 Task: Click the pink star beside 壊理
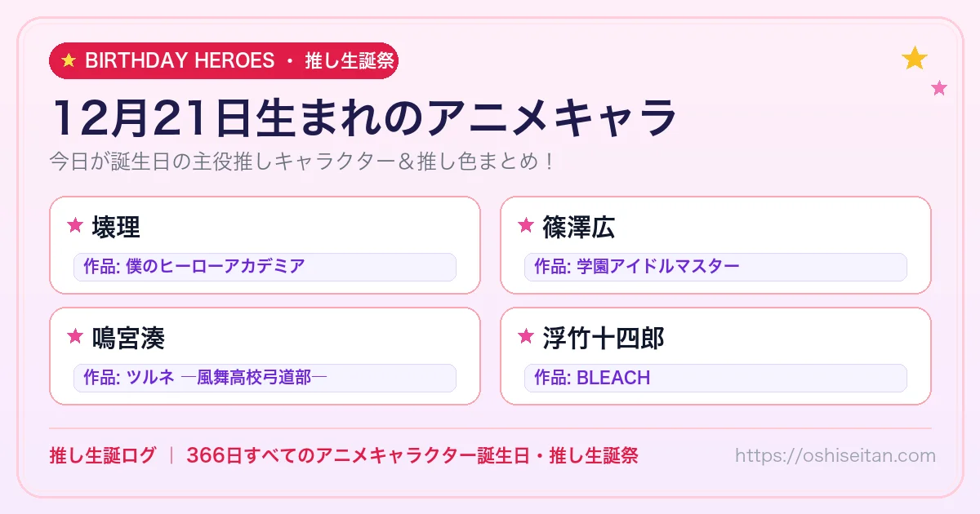(x=75, y=226)
